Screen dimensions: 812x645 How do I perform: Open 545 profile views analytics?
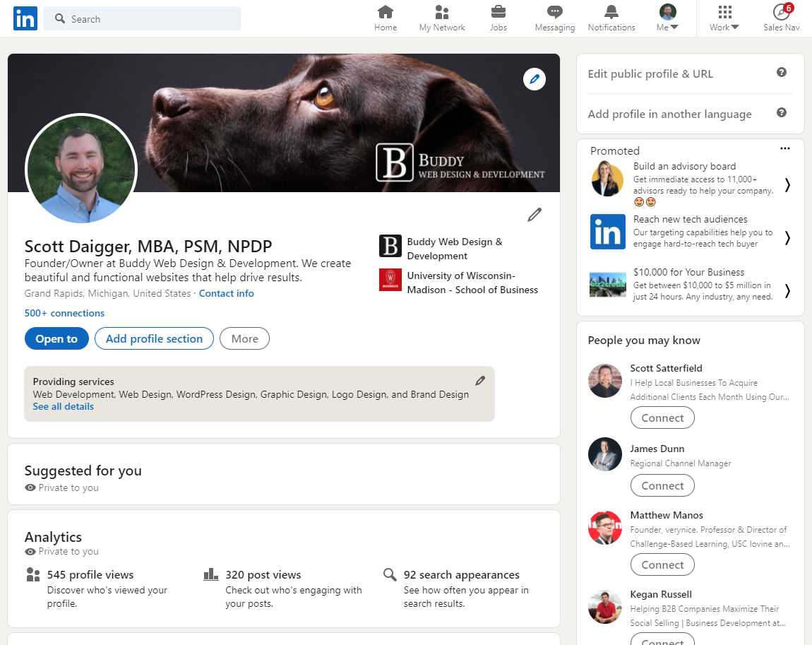coord(90,574)
